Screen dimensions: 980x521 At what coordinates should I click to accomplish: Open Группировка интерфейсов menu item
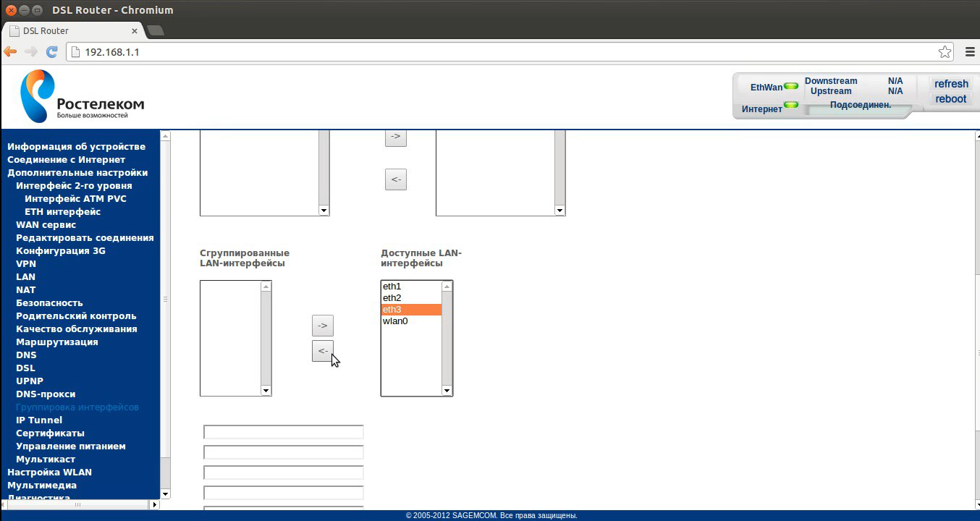pyautogui.click(x=77, y=407)
